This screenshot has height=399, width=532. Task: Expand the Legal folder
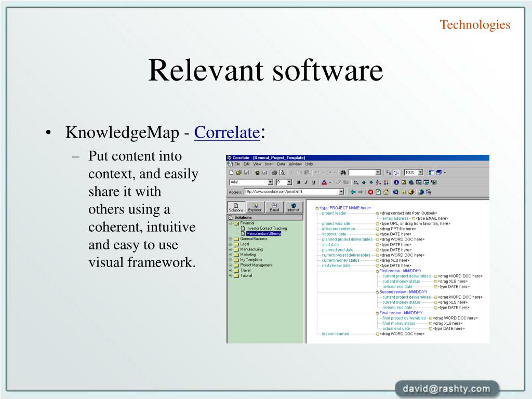pyautogui.click(x=230, y=244)
